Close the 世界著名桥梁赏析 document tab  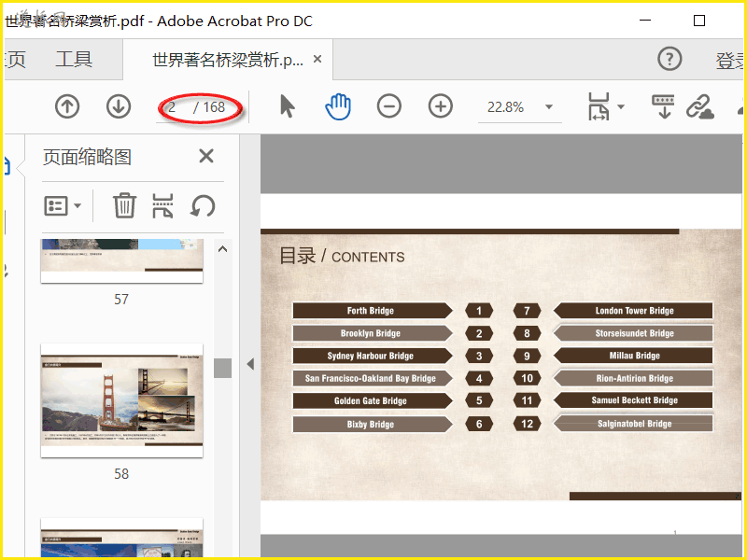point(317,59)
